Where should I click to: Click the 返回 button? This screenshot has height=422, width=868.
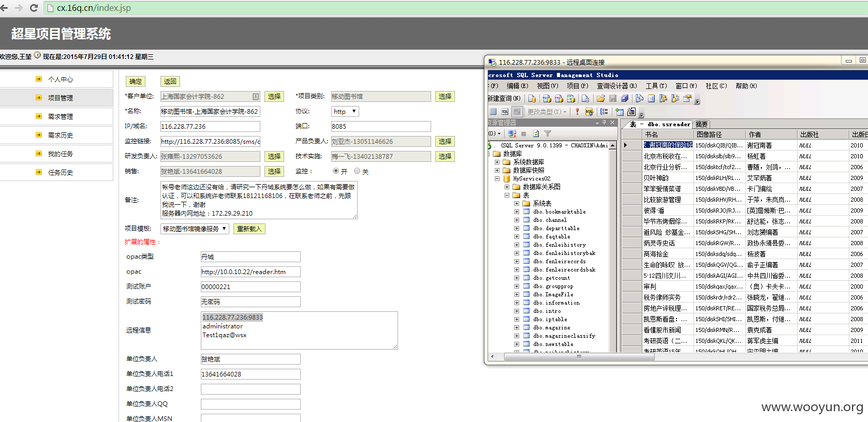pyautogui.click(x=170, y=81)
